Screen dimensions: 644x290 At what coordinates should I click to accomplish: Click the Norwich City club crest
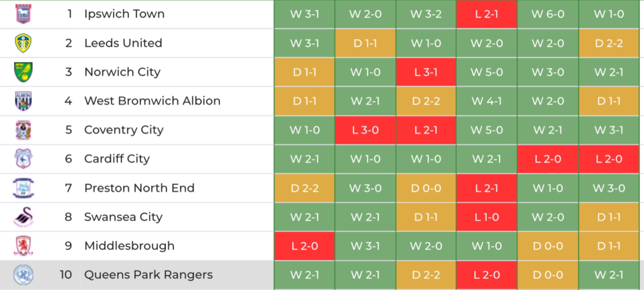pyautogui.click(x=24, y=72)
